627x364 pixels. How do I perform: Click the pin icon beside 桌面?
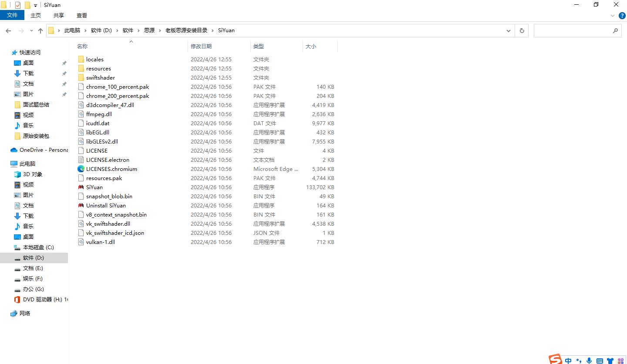(64, 63)
